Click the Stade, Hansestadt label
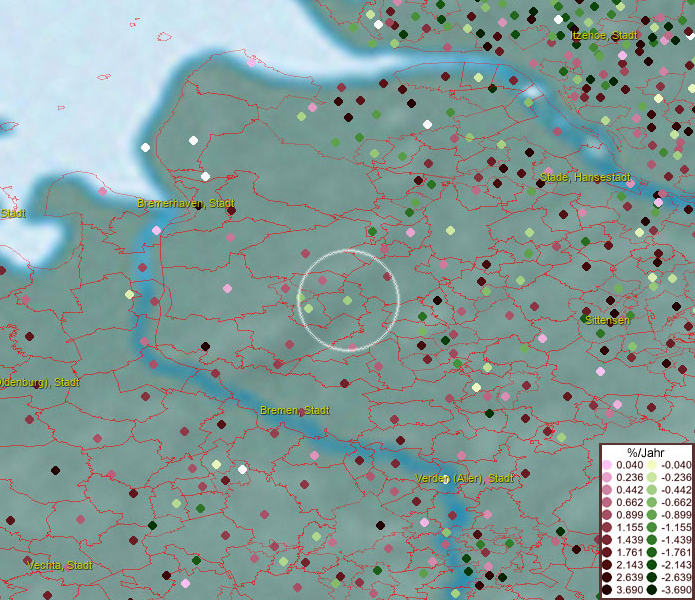The image size is (695, 600). pyautogui.click(x=585, y=177)
